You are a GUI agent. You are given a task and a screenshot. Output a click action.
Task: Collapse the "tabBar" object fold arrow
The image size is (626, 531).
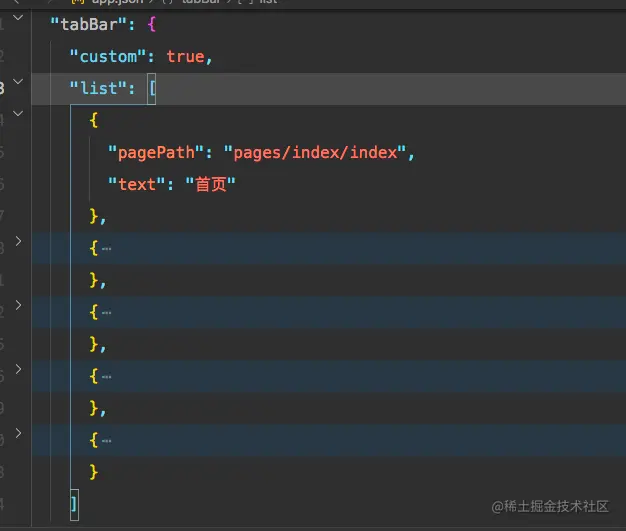tap(18, 17)
